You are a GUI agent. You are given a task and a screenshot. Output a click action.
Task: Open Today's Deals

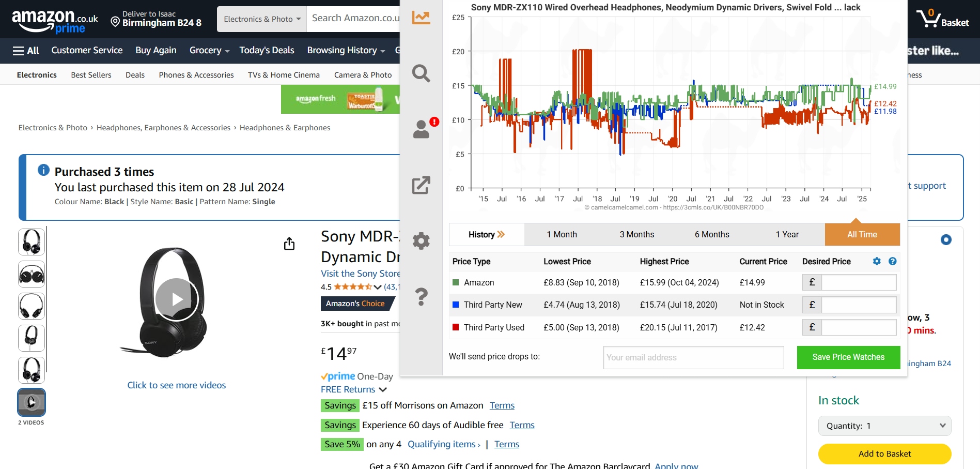coord(267,50)
